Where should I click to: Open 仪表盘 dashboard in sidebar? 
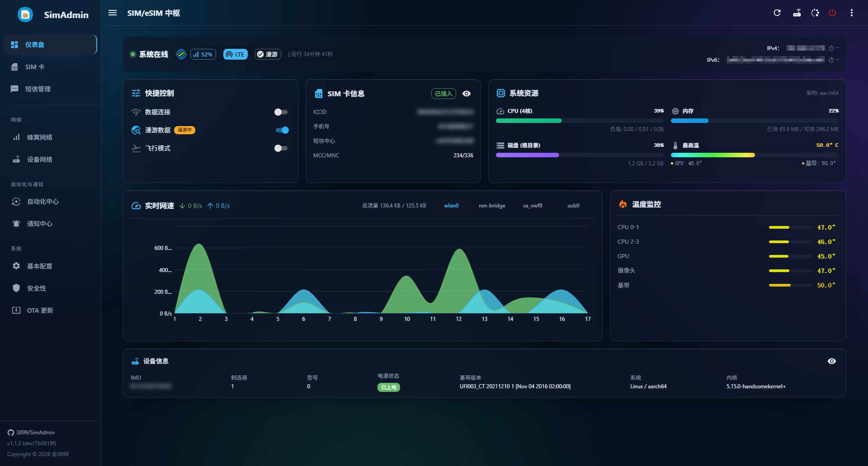click(x=50, y=45)
